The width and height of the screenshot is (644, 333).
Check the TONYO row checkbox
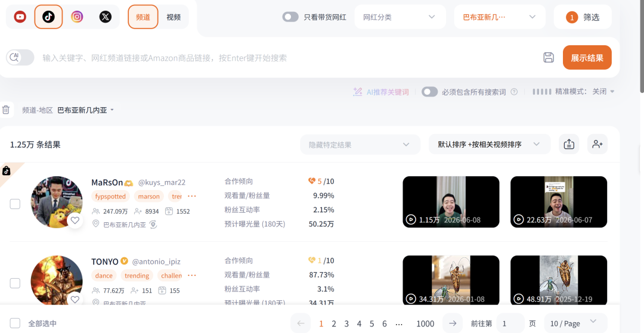tap(15, 283)
